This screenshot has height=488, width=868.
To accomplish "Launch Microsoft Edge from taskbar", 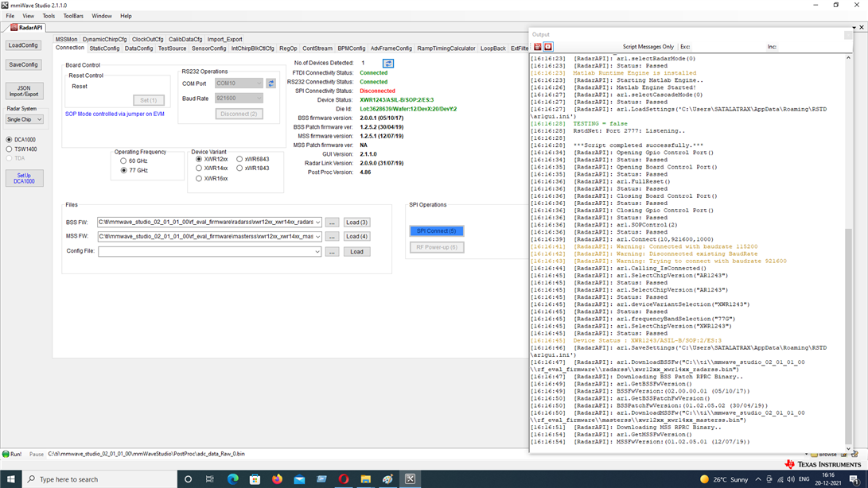I will 232,479.
